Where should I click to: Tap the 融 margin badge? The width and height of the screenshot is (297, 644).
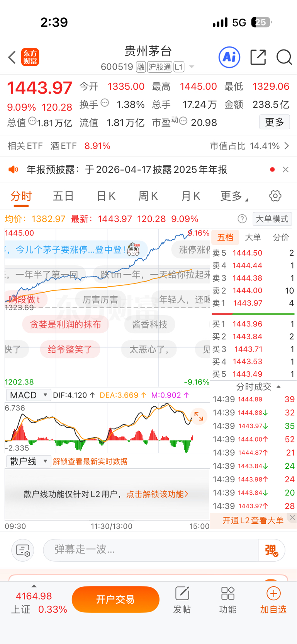point(141,67)
